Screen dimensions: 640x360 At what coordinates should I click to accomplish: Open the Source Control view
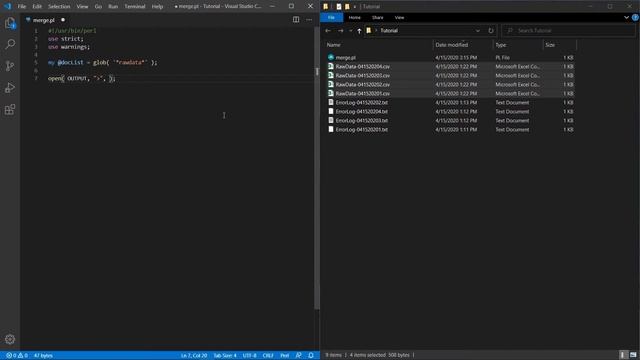click(10, 66)
